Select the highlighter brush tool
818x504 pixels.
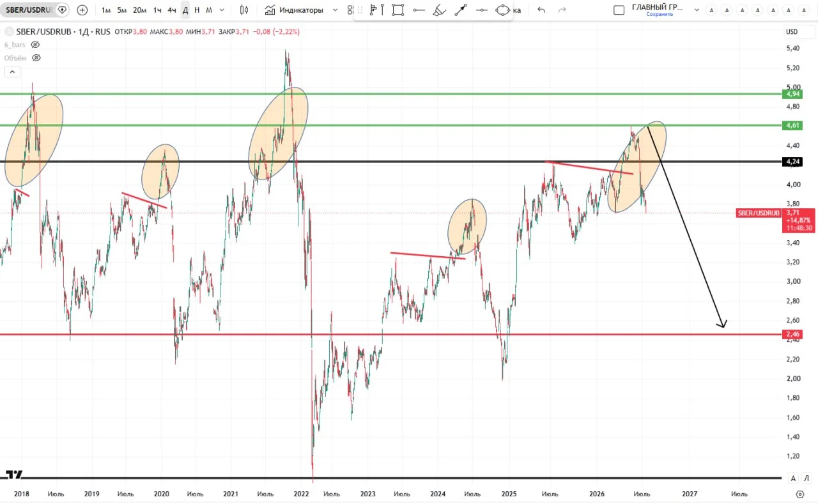click(x=439, y=10)
